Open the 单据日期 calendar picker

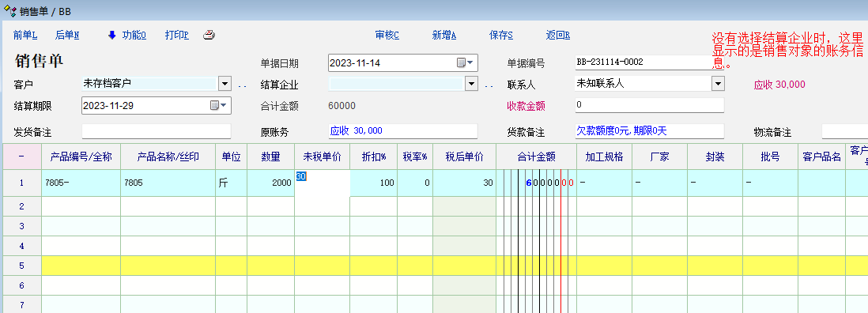point(465,62)
